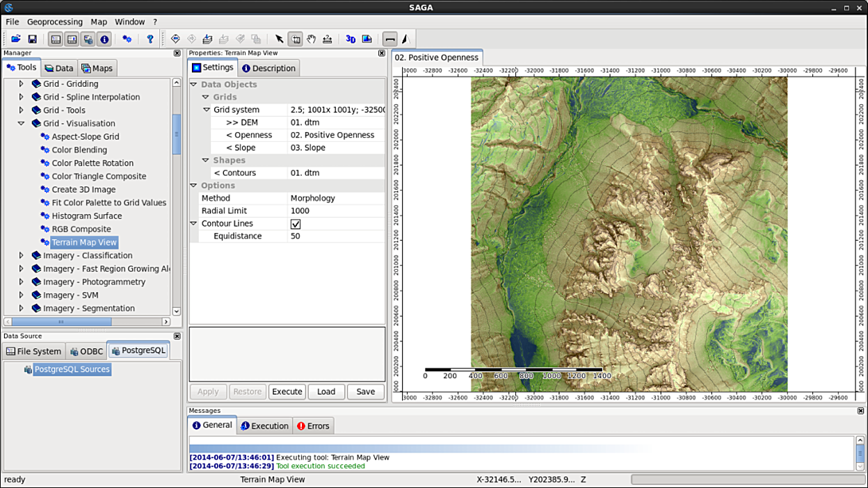The height and width of the screenshot is (488, 868).
Task: Click the Load button
Action: tap(326, 391)
